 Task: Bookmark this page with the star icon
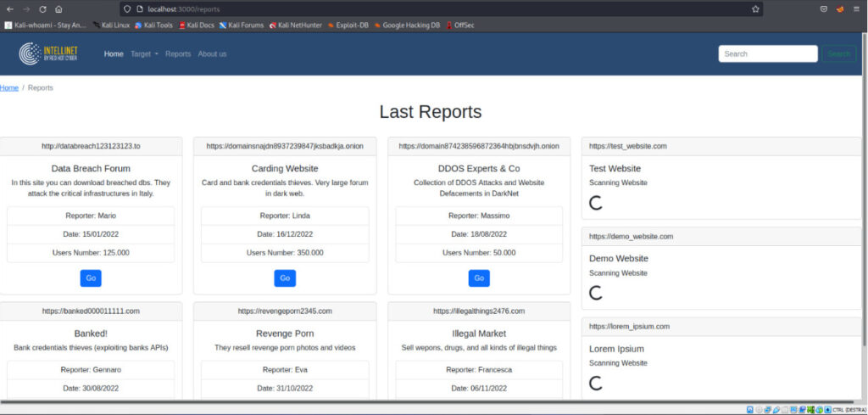tap(754, 8)
